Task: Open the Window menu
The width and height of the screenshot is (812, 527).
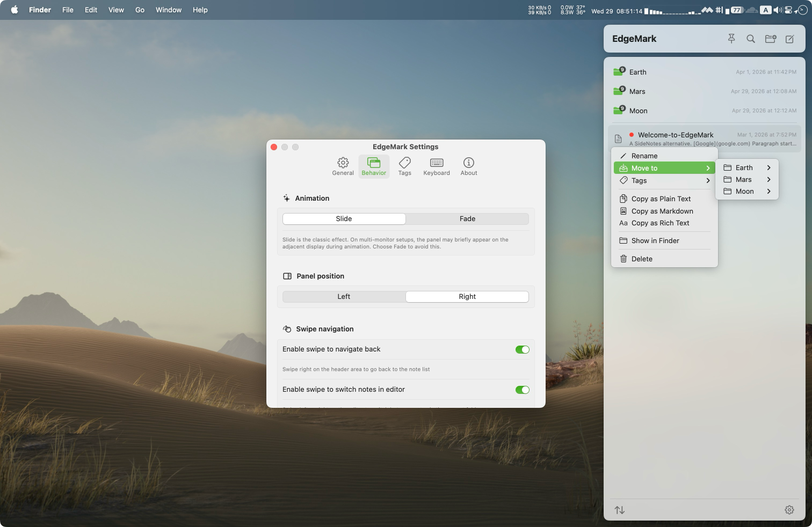Action: click(169, 10)
